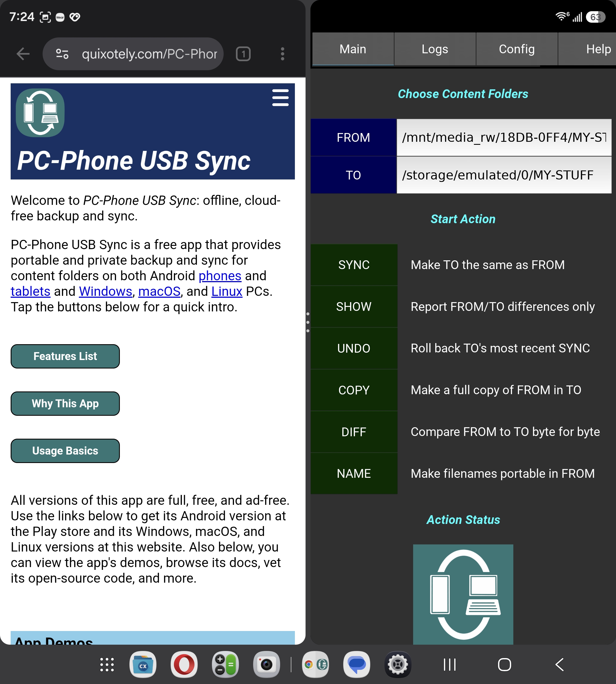The width and height of the screenshot is (616, 684).
Task: Open site settings icon in address bar
Action: [62, 54]
